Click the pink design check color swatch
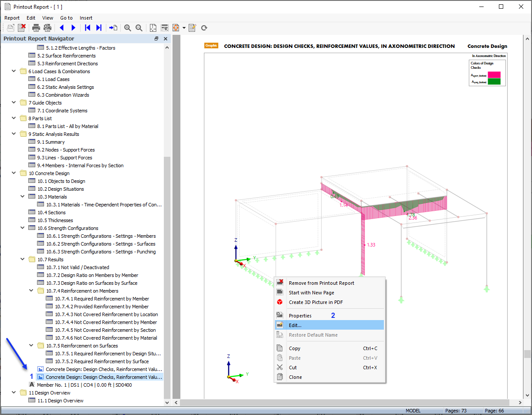 click(494, 75)
